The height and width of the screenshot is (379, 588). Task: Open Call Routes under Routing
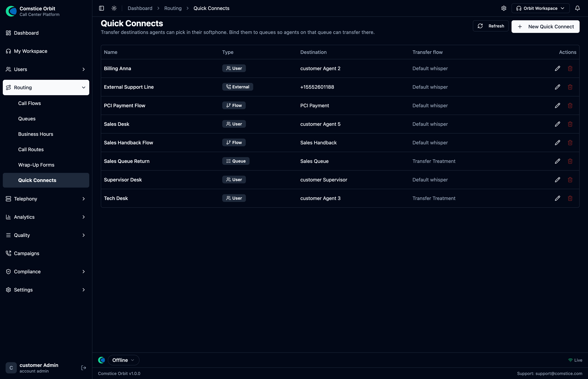pyautogui.click(x=46, y=149)
